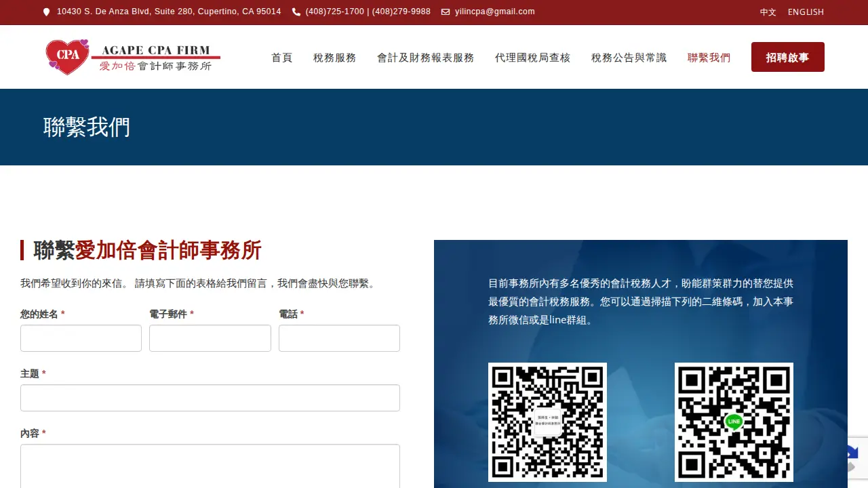Click the phone icon in top bar

296,12
